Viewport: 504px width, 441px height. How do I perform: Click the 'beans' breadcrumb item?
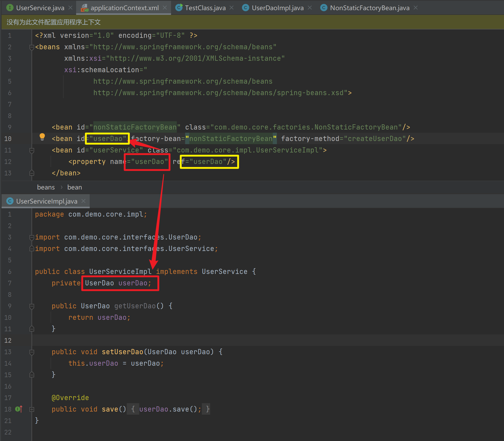pyautogui.click(x=46, y=187)
